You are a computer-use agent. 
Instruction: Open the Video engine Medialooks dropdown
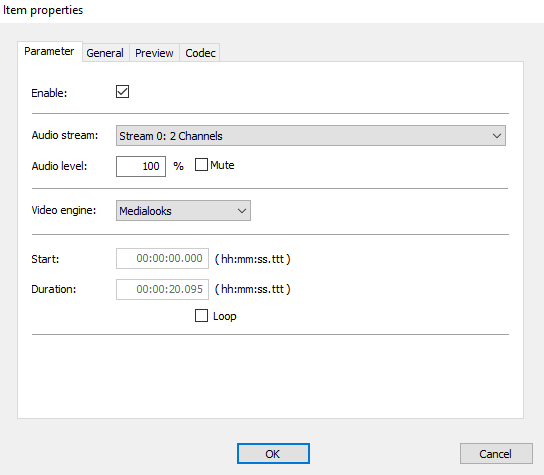point(183,211)
